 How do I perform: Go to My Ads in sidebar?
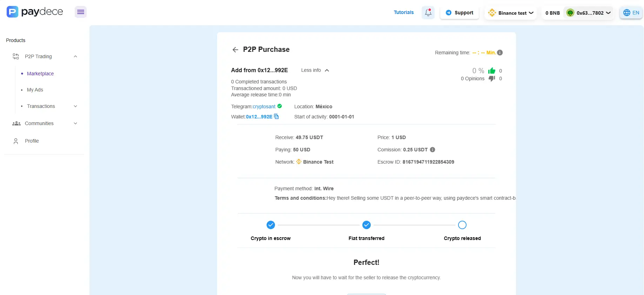pos(35,90)
